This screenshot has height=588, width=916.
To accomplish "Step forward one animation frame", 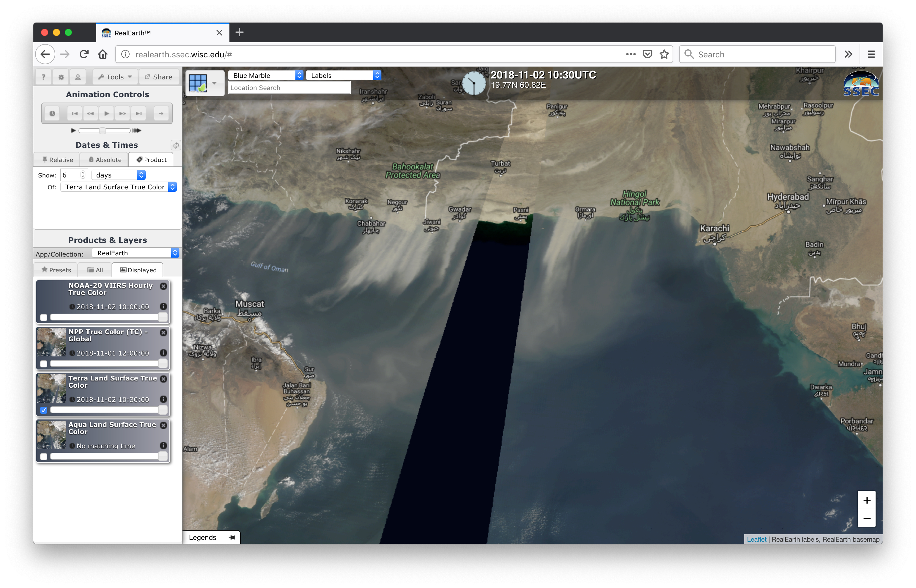I will [122, 113].
